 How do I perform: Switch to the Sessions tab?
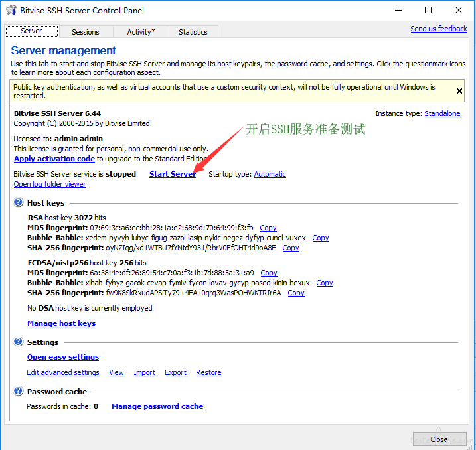coord(86,32)
